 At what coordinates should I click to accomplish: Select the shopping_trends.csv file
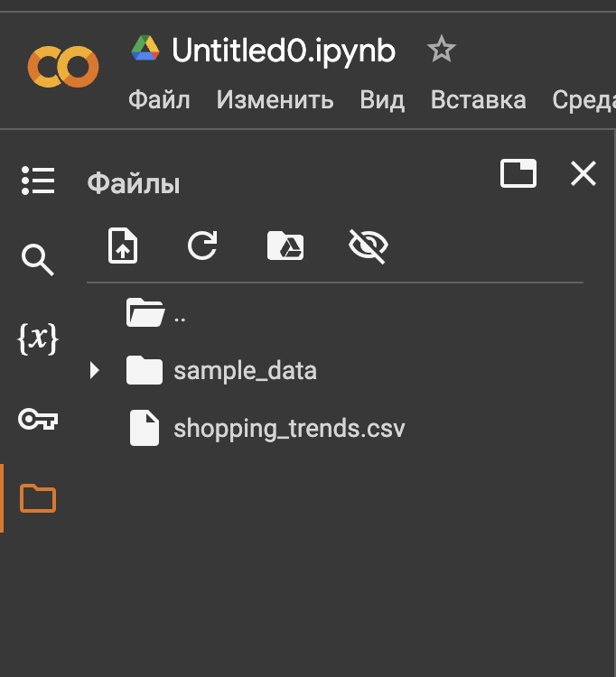pos(288,428)
